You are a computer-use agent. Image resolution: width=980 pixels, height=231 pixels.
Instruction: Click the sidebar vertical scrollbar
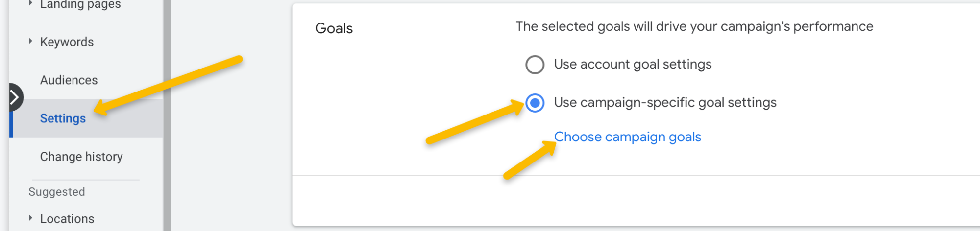tap(167, 147)
